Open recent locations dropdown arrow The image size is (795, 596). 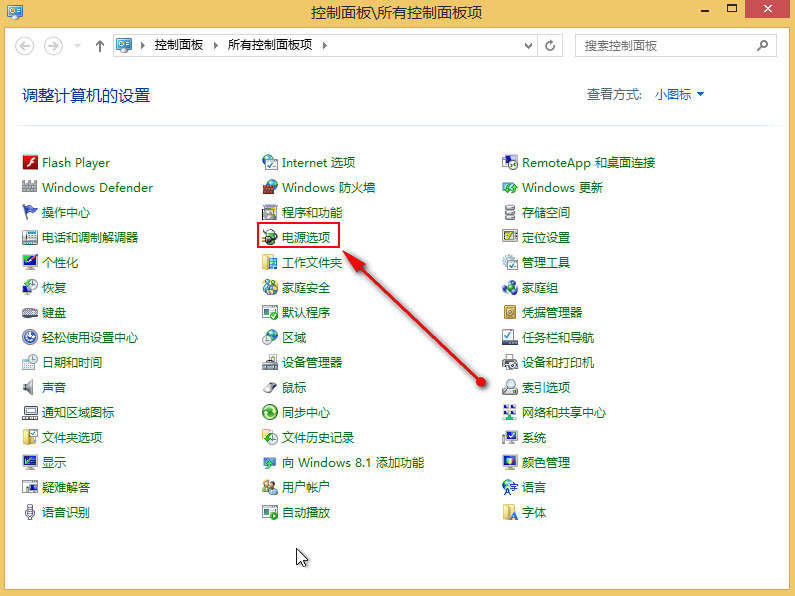[x=77, y=46]
